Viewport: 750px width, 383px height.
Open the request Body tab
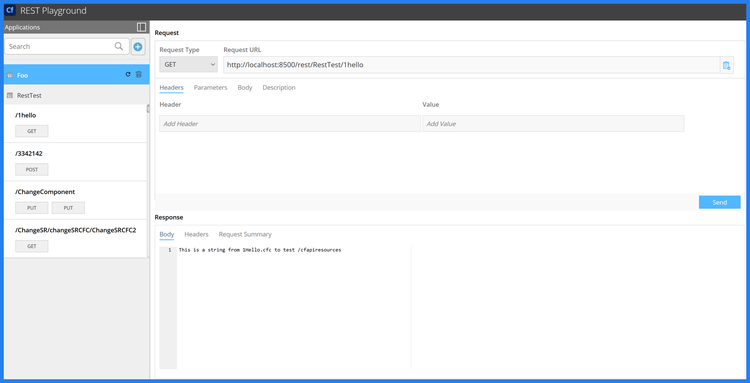pyautogui.click(x=245, y=88)
